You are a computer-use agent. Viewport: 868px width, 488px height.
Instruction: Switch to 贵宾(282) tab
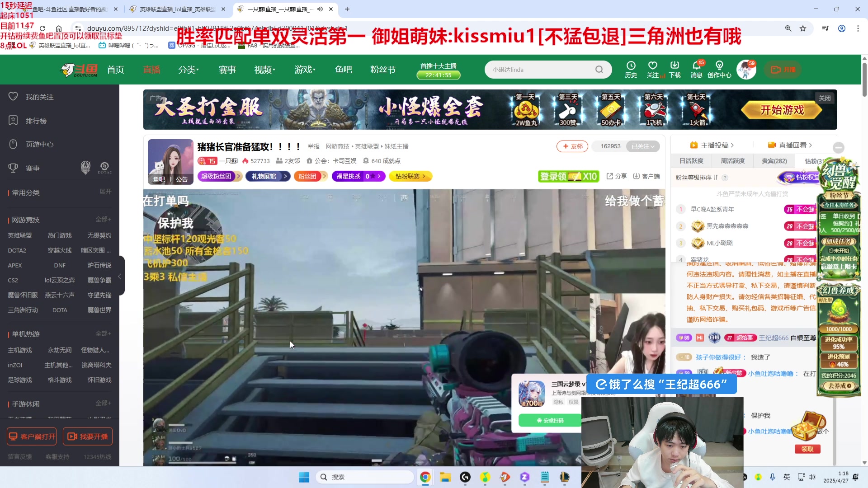(774, 161)
